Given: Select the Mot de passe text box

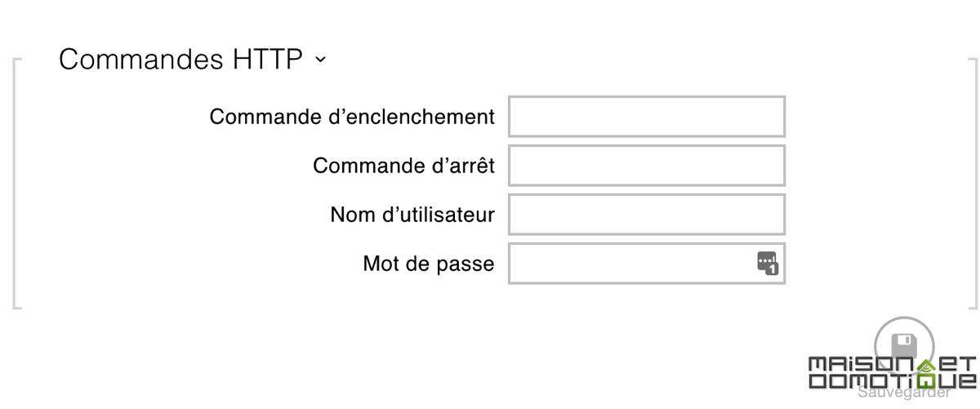Looking at the screenshot, I should coord(647,264).
